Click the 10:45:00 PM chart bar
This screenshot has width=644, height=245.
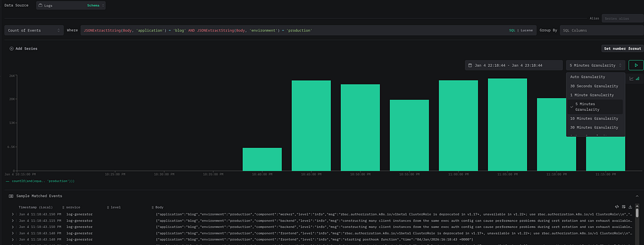(x=311, y=125)
